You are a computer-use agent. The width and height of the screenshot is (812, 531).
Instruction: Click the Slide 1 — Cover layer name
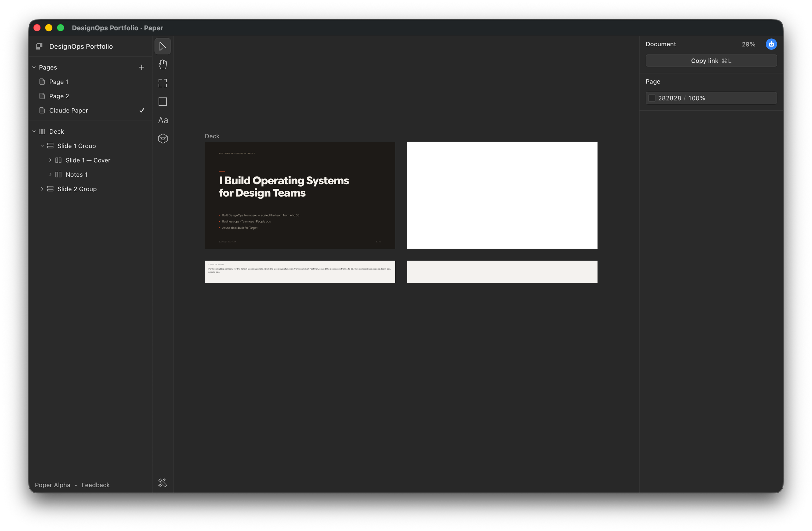click(x=88, y=160)
